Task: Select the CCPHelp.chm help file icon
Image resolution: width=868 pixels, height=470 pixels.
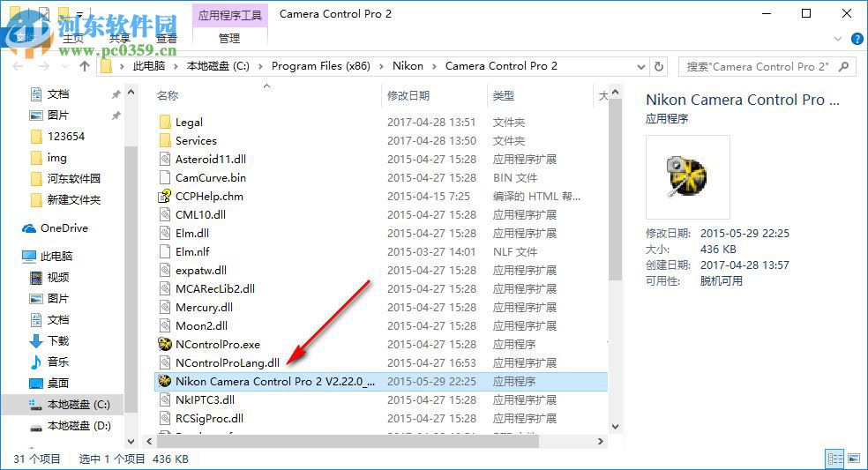Action: click(164, 196)
